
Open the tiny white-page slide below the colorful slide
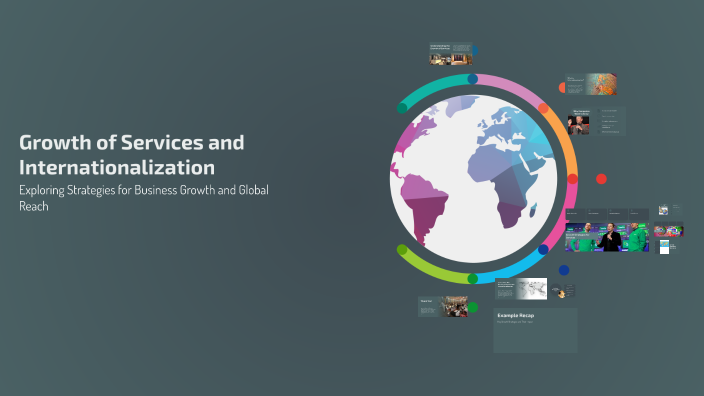click(667, 247)
